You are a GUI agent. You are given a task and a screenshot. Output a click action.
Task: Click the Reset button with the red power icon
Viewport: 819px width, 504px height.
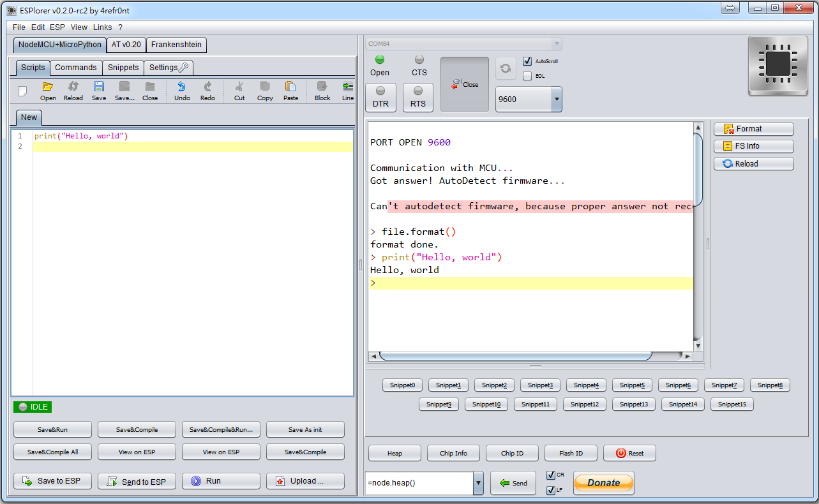point(629,453)
